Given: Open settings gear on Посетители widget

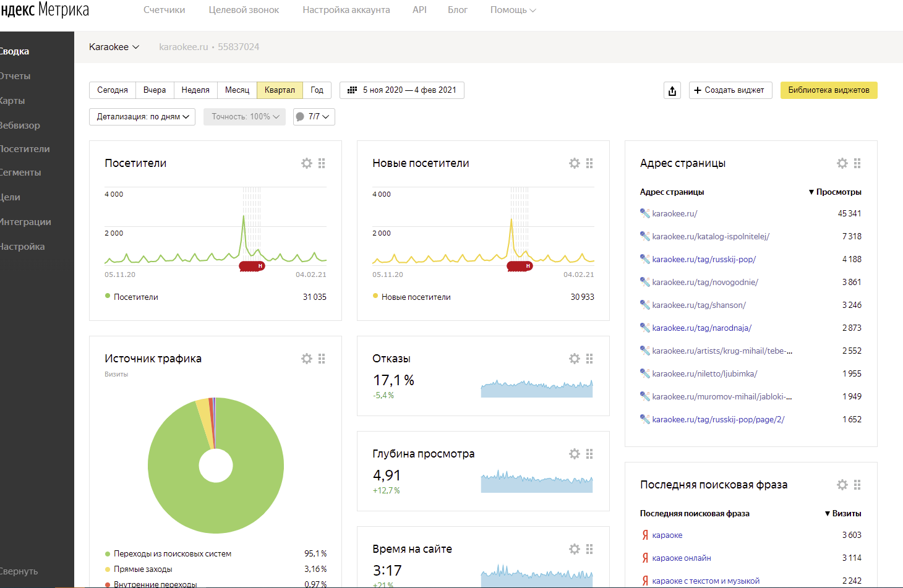Looking at the screenshot, I should 307,163.
